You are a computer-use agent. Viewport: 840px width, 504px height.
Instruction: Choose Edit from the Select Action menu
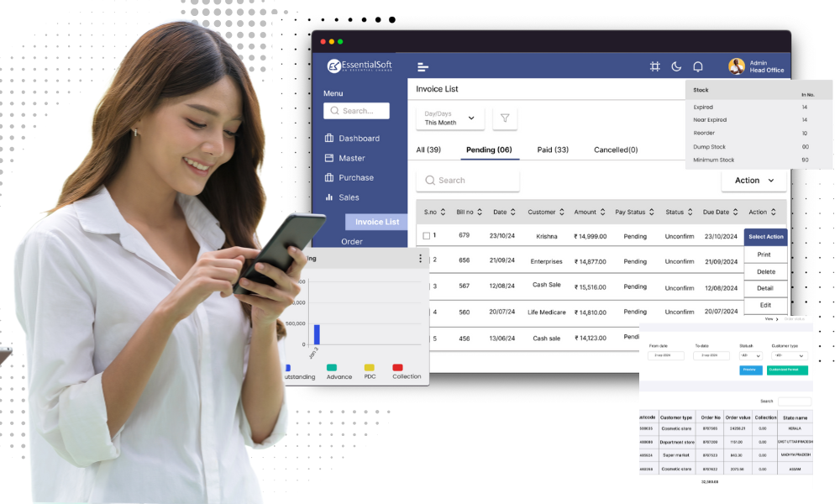point(765,305)
